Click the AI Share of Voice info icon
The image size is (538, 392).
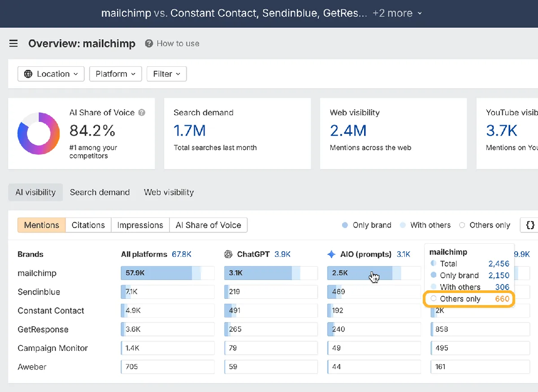tap(142, 112)
